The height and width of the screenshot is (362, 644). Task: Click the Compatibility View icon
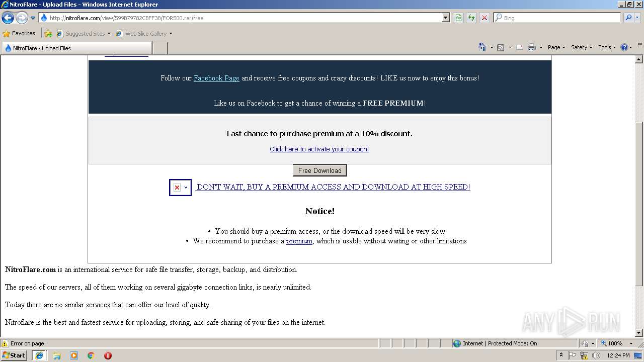458,18
